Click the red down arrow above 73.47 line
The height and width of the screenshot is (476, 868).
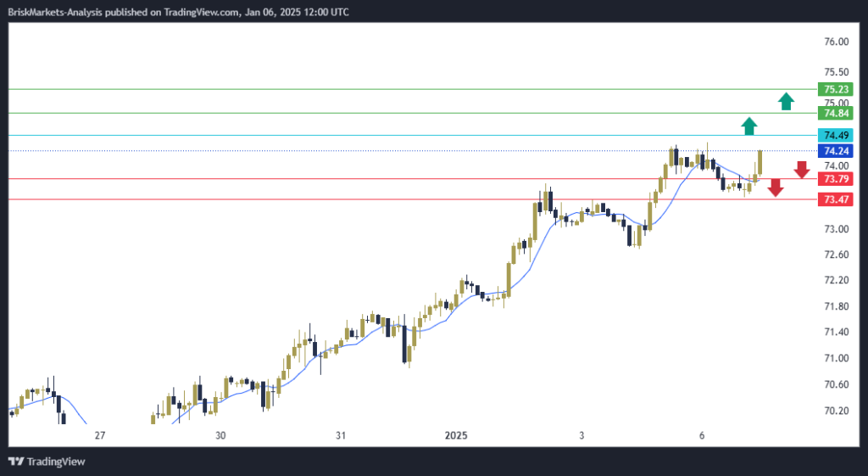776,188
